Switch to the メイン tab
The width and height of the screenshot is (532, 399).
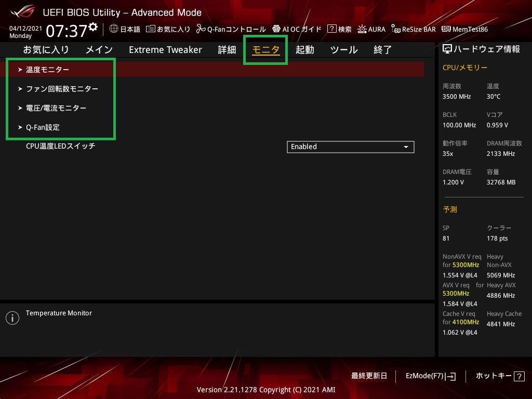pyautogui.click(x=99, y=50)
